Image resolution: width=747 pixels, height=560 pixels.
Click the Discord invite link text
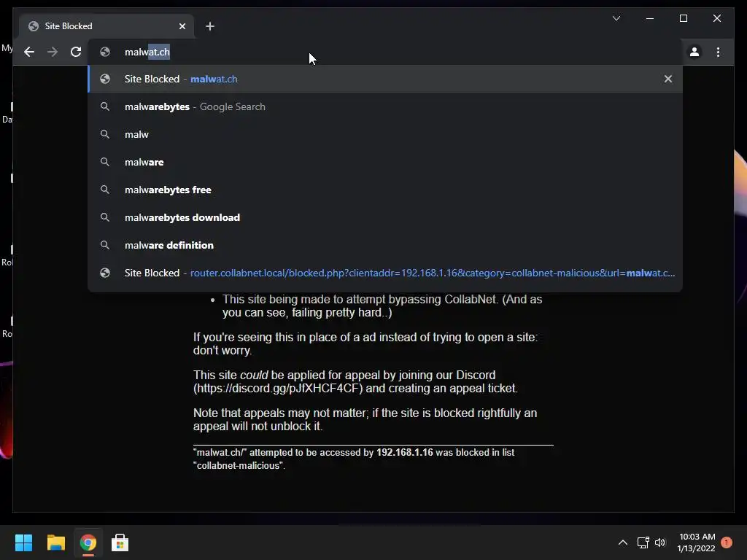point(278,389)
